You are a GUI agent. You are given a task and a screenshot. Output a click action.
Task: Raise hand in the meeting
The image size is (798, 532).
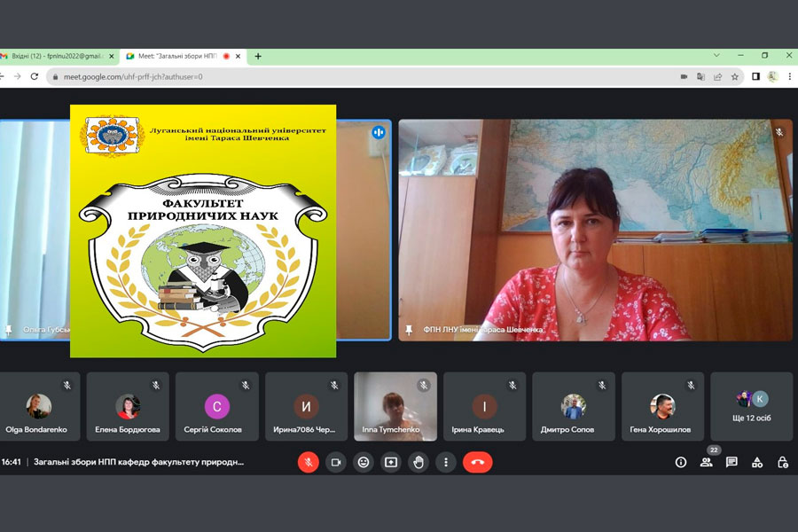(419, 462)
